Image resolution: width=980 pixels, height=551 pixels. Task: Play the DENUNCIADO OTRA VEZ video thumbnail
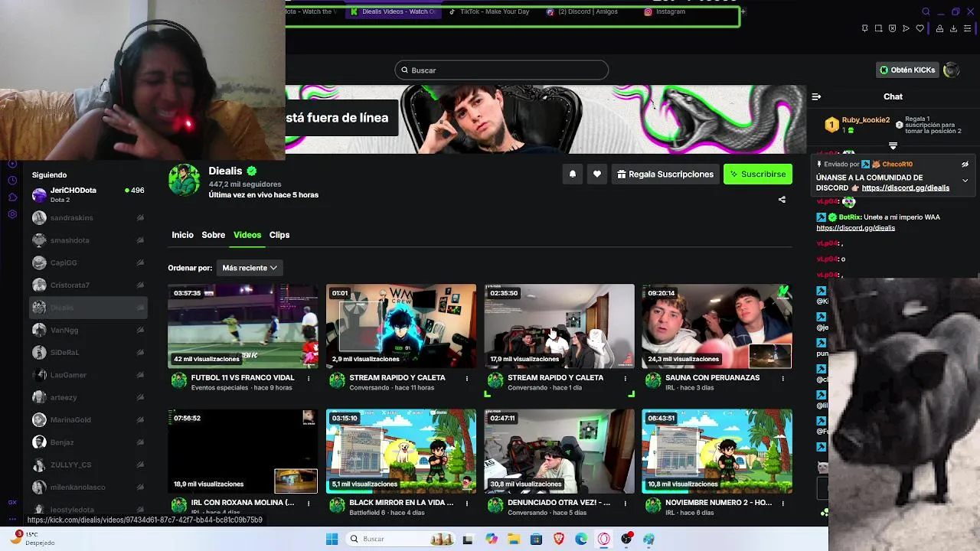point(559,452)
